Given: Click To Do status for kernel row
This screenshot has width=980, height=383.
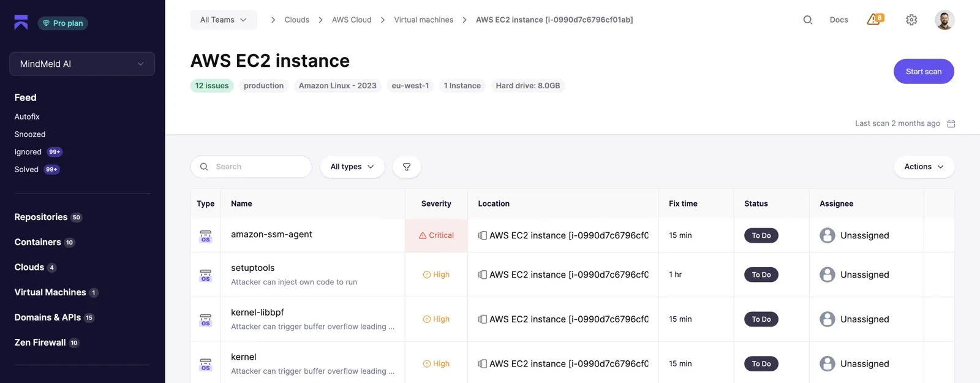Looking at the screenshot, I should 761,363.
